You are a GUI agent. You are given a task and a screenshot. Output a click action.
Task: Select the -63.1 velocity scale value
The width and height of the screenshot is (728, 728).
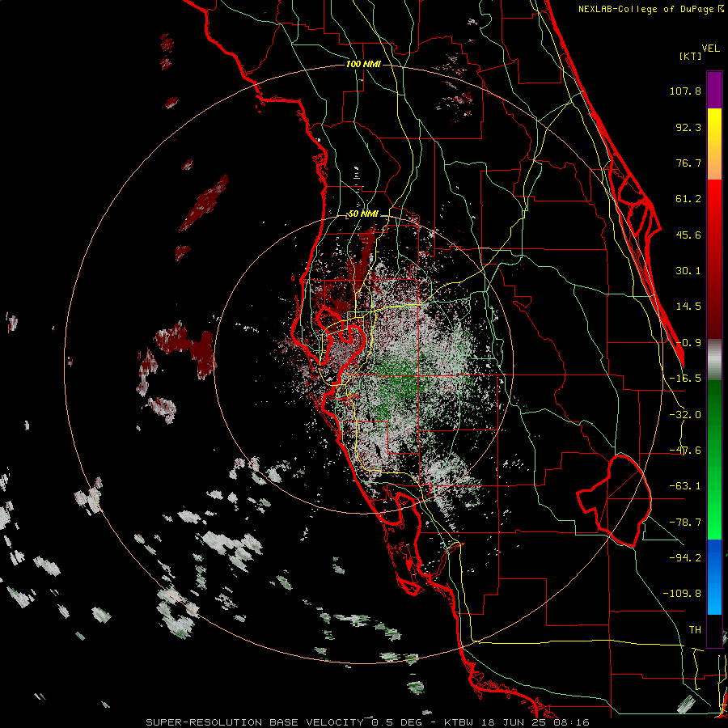point(685,486)
